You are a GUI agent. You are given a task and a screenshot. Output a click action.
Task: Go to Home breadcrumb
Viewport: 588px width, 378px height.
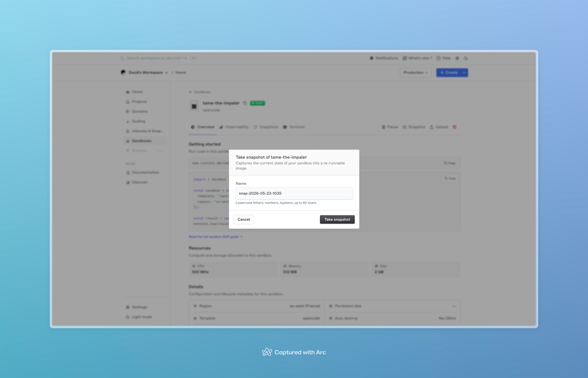click(x=181, y=72)
